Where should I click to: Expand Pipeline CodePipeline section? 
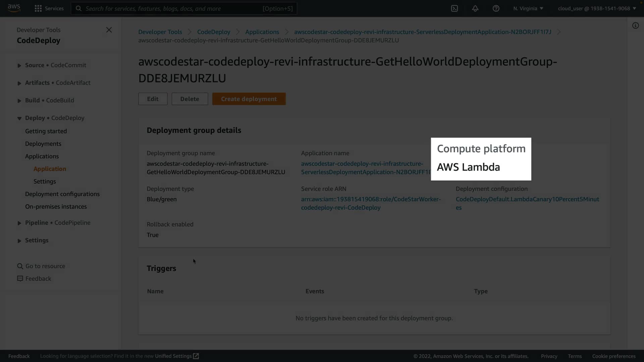(19, 223)
